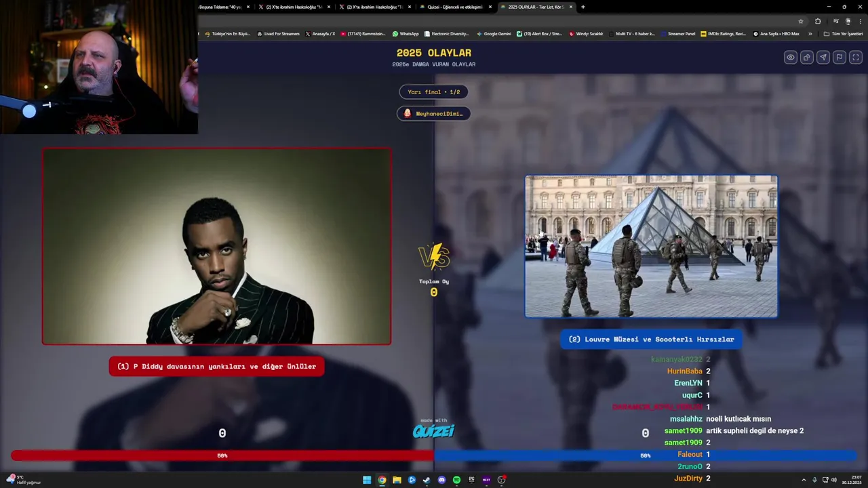This screenshot has height=488, width=868.
Task: Click the microphone icon in system tray
Action: 814,480
